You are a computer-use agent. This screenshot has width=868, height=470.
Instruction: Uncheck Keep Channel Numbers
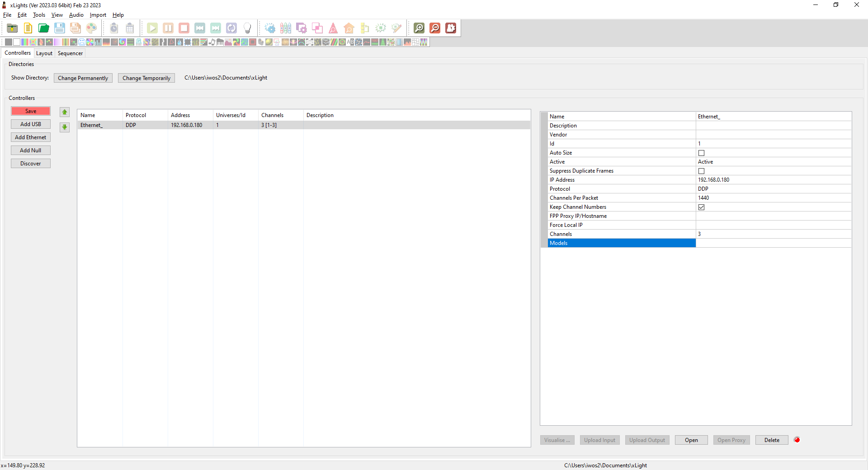point(701,207)
